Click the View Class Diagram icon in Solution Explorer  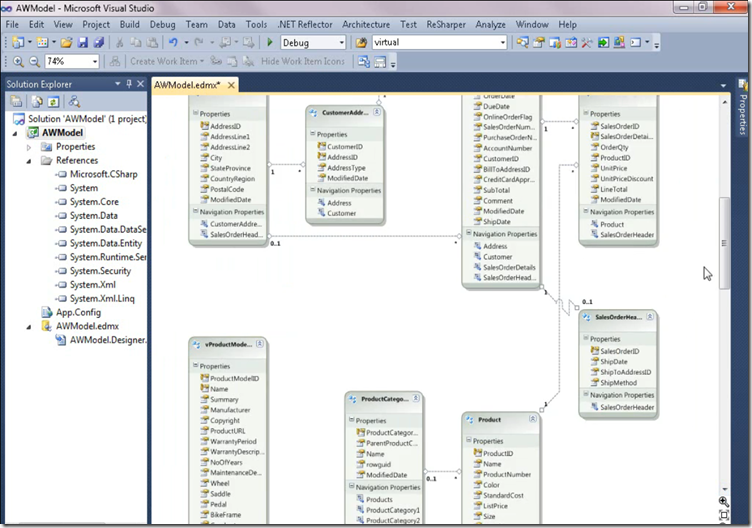[74, 101]
